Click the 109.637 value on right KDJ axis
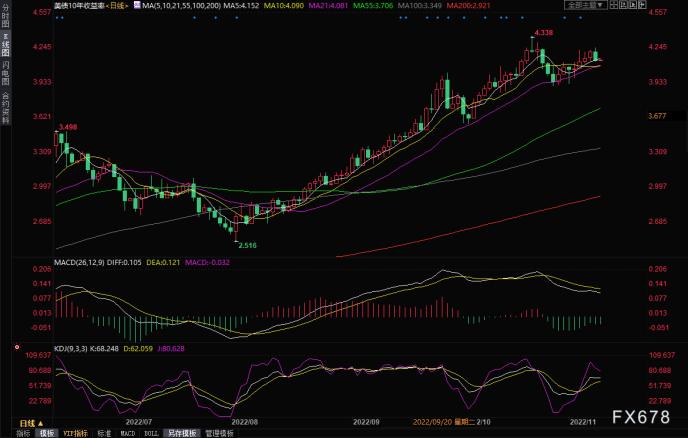The width and height of the screenshot is (688, 438). 662,355
